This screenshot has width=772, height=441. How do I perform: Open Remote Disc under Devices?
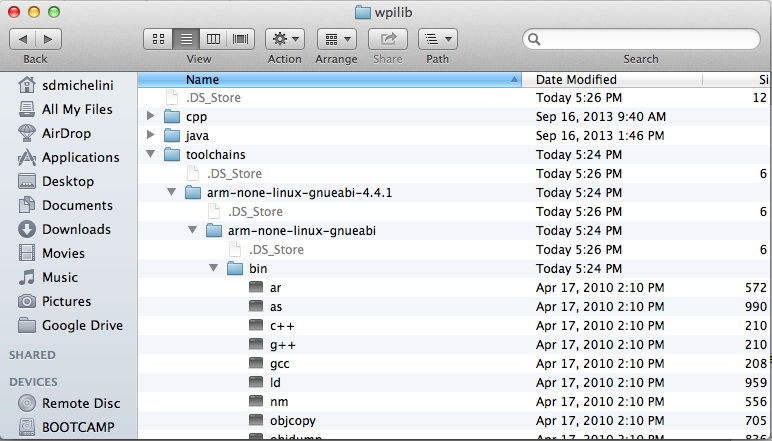80,403
